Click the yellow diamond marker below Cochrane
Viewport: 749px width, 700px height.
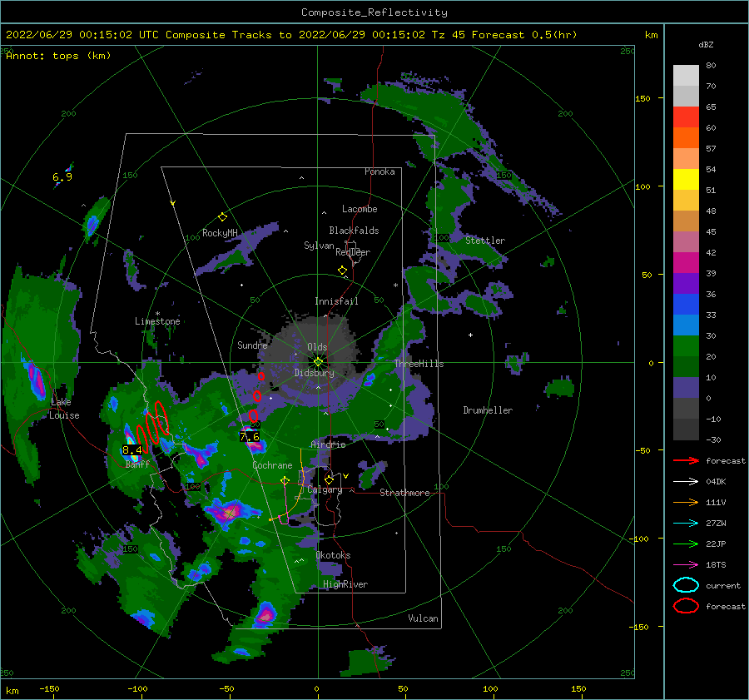pyautogui.click(x=285, y=479)
